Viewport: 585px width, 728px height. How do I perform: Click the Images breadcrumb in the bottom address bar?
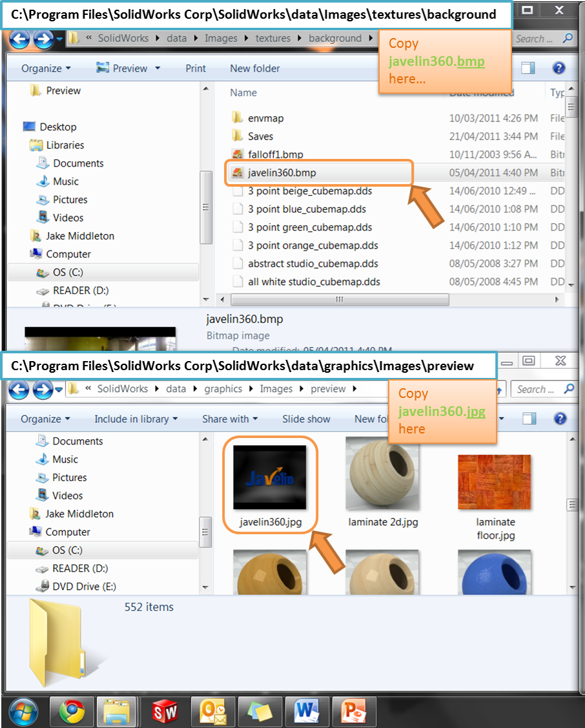[x=276, y=389]
